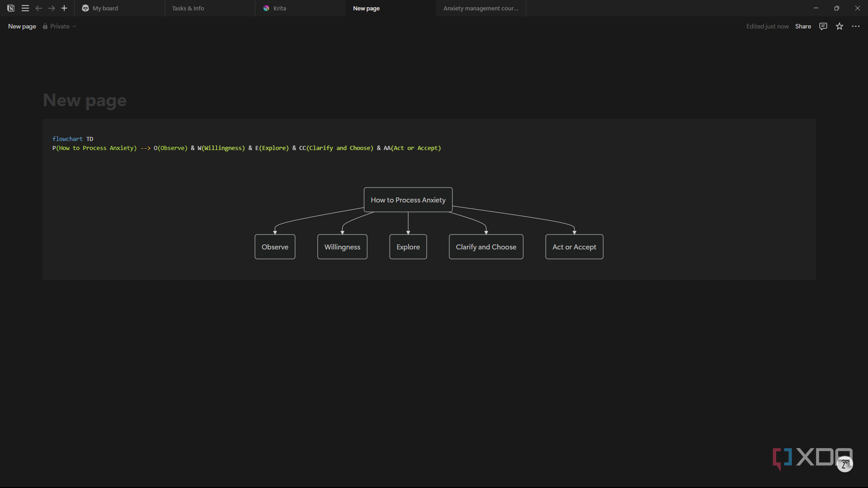Click the Share button
Viewport: 868px width, 488px height.
803,26
